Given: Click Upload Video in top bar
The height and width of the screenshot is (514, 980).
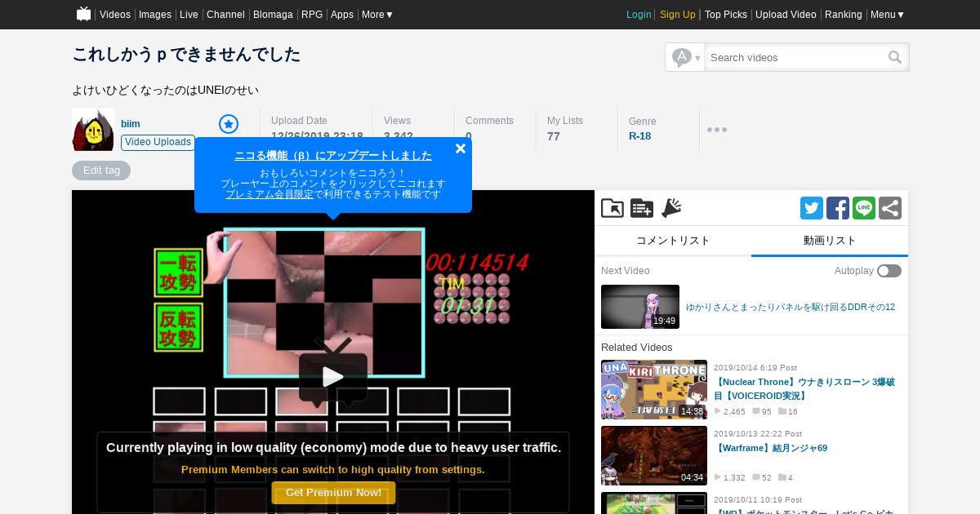Looking at the screenshot, I should pyautogui.click(x=786, y=15).
